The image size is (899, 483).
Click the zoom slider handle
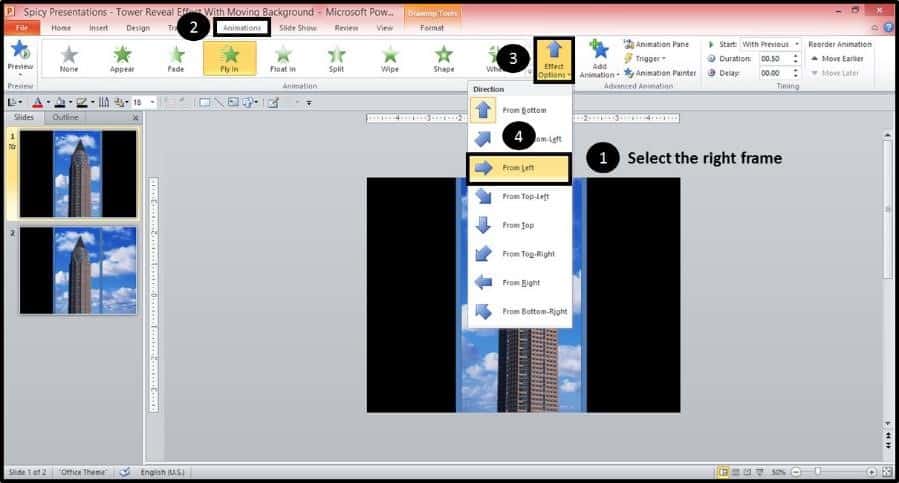coord(818,471)
